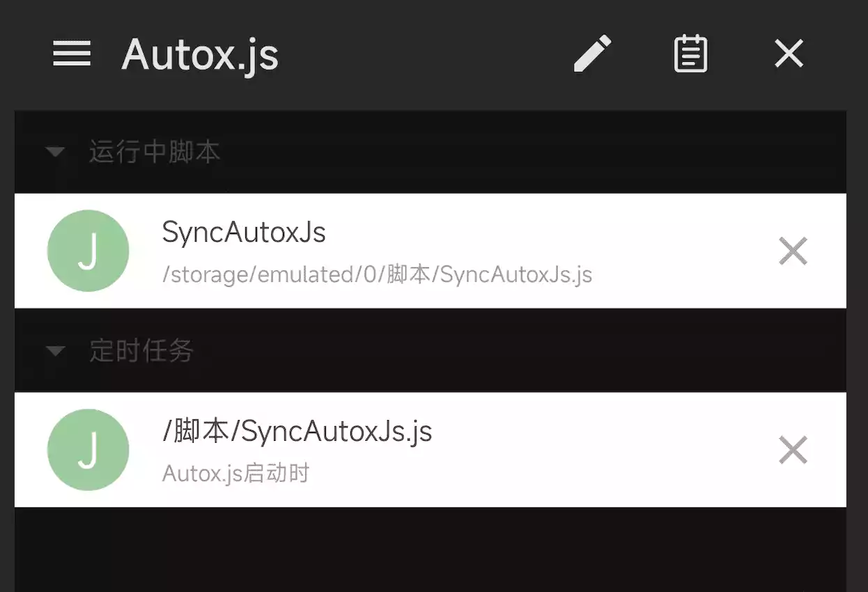The image size is (868, 592).
Task: Tap the script path /storage/emulated/0/脚本/SyncAutoxJs.js
Action: (376, 274)
